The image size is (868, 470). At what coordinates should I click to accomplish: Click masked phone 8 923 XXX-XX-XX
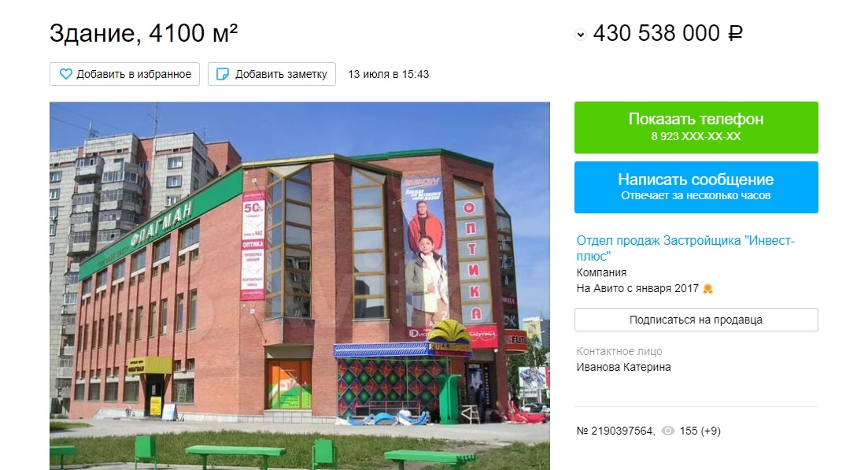[x=696, y=136]
